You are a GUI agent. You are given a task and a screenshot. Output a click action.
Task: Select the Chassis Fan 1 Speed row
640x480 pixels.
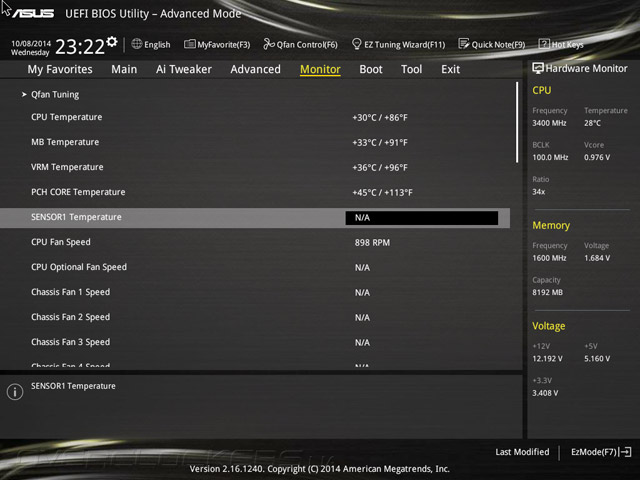tap(255, 292)
